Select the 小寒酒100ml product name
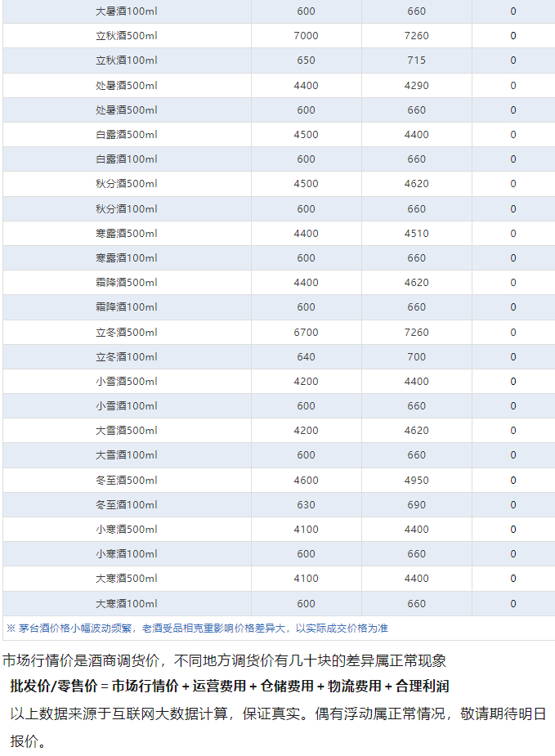The height and width of the screenshot is (756, 555). [127, 554]
